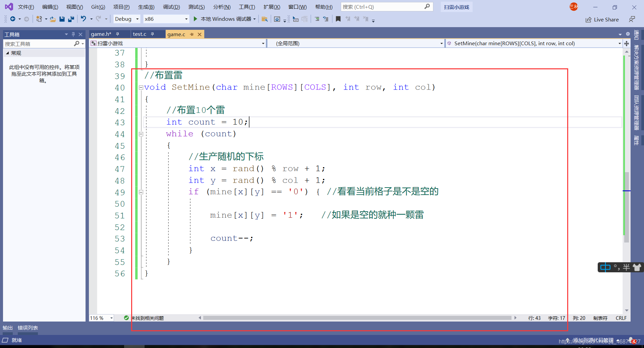Screen dimensions: 644x348
Task: Open the 输出 panel tab
Action: pyautogui.click(x=8, y=328)
